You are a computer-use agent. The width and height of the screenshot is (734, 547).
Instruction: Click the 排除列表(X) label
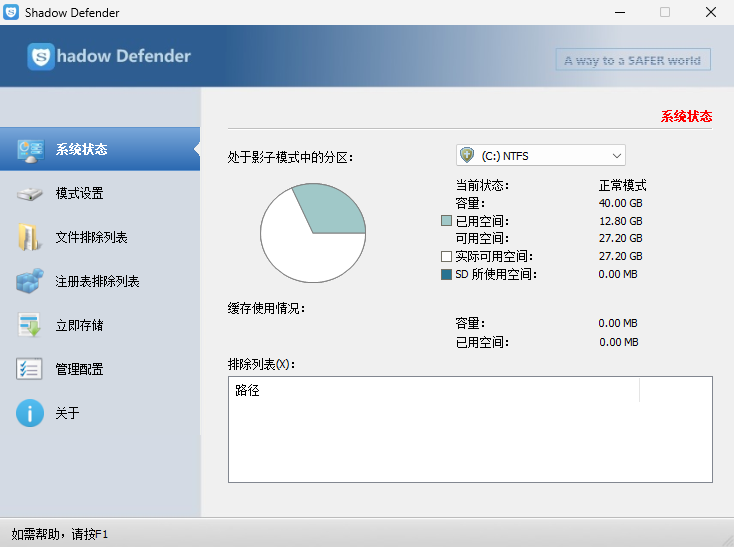click(x=261, y=364)
